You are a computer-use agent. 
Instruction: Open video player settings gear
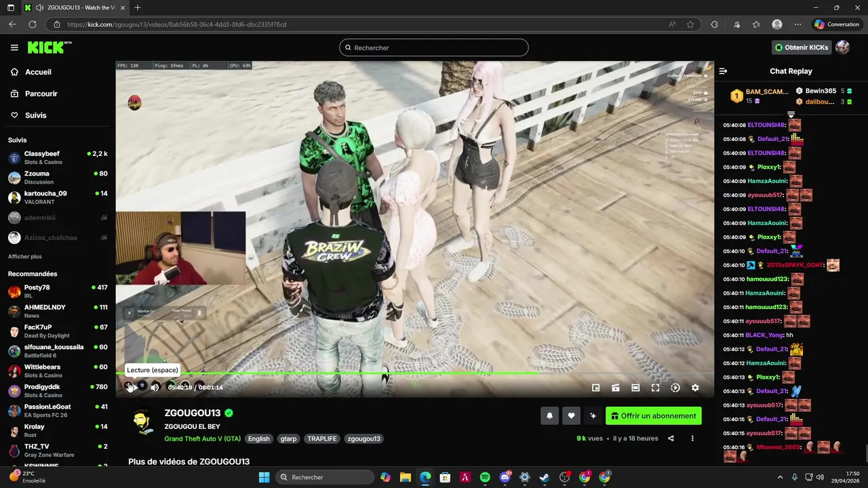tap(695, 388)
